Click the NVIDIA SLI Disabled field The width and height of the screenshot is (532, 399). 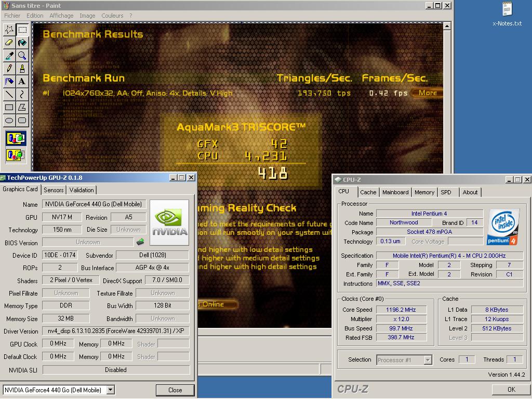[x=116, y=369]
